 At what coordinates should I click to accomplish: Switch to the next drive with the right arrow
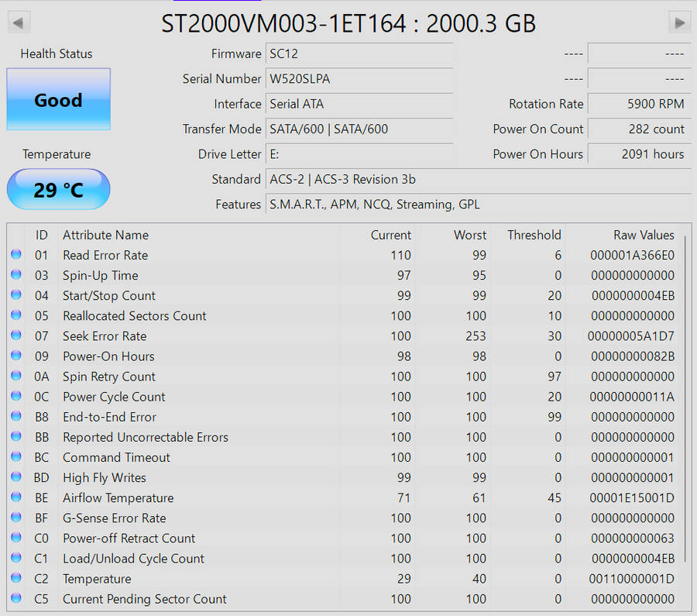(679, 22)
